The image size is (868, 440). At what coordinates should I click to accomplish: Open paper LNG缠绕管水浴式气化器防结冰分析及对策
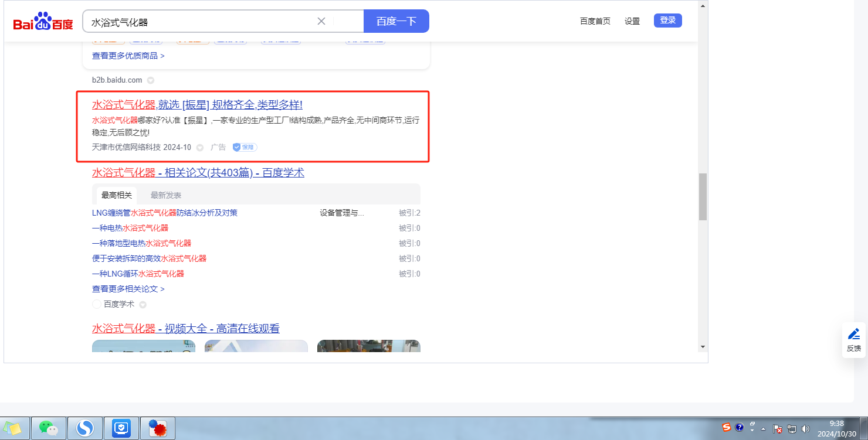165,213
